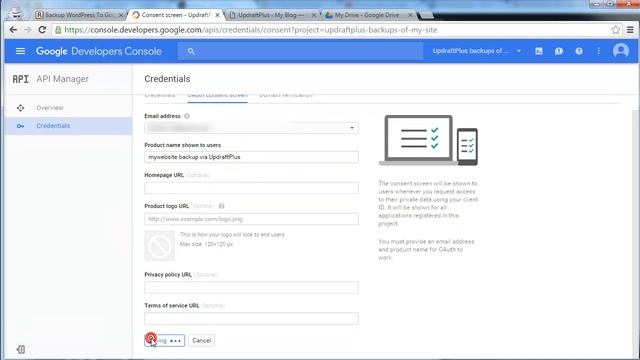This screenshot has width=640, height=360.
Task: Switch to the Backup WordPress To Go tab
Action: tap(79, 15)
